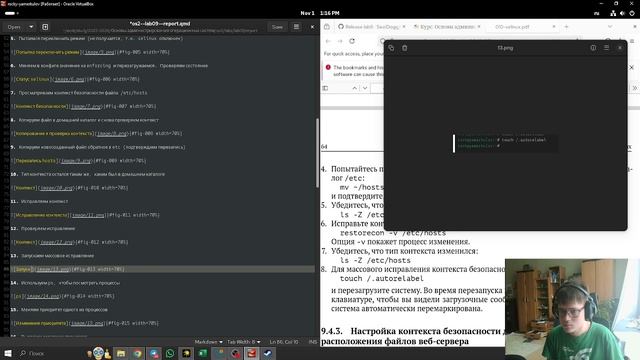Go to next PDF page arrow
This screenshot has height=360, width=640.
[x=365, y=88]
